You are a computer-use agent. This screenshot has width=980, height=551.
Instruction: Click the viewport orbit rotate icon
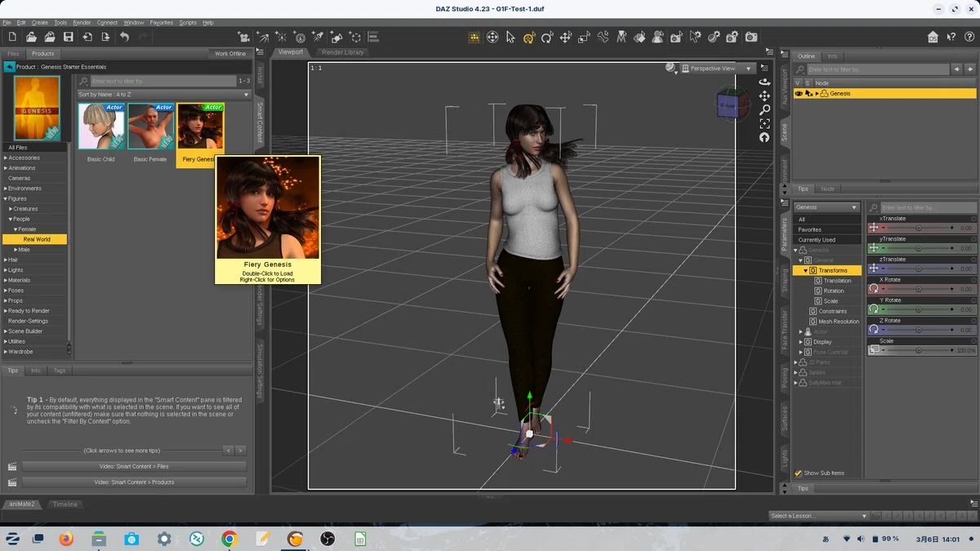coord(764,82)
